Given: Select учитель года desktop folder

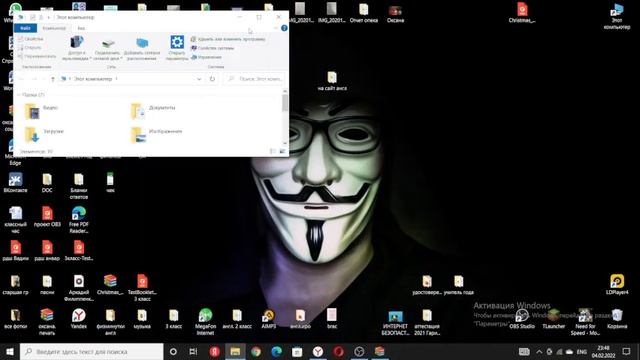Looking at the screenshot, I should click(459, 284).
